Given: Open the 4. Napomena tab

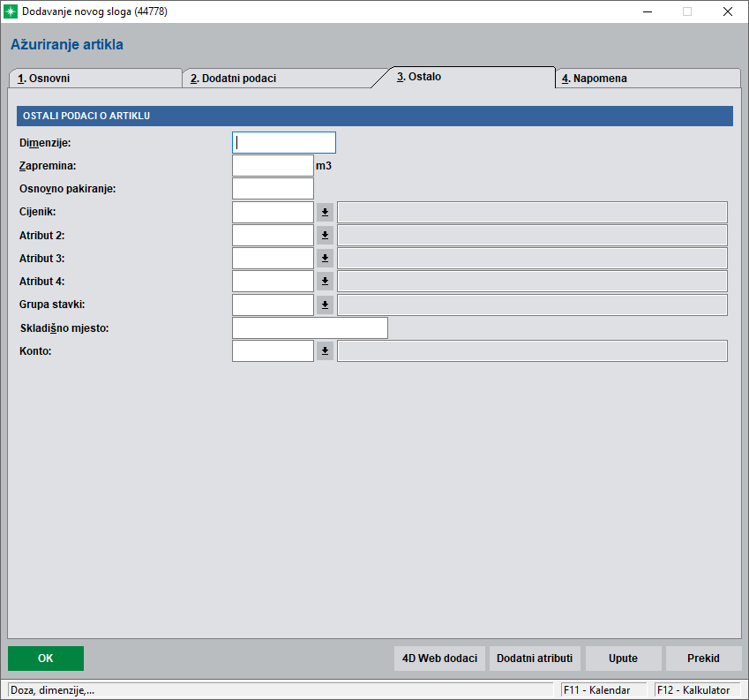Looking at the screenshot, I should tap(648, 79).
